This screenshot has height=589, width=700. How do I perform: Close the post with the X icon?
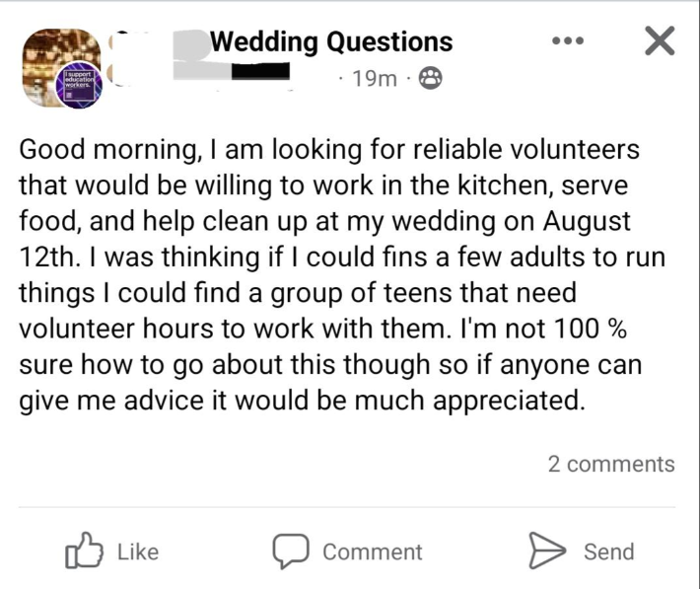click(660, 40)
